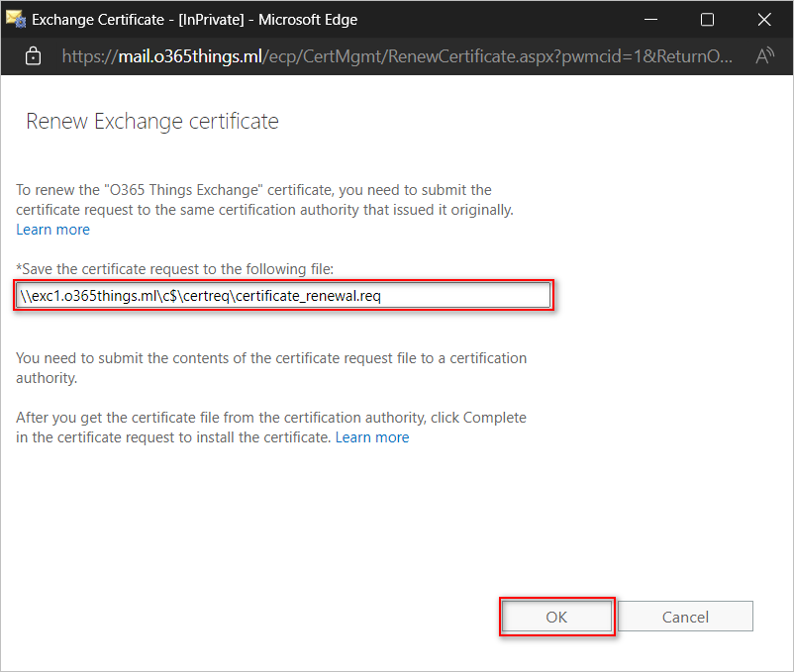Click the Read aloud icon in address bar

coord(764,55)
